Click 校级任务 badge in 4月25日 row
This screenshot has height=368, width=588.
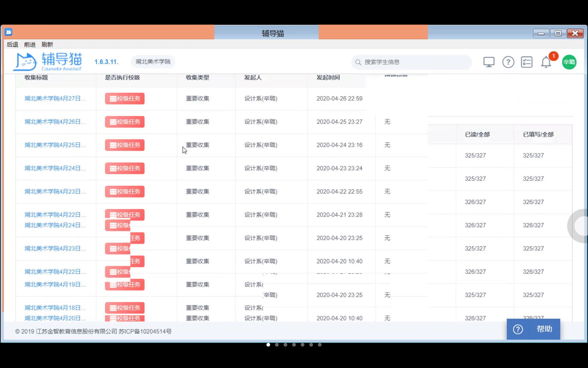[125, 145]
